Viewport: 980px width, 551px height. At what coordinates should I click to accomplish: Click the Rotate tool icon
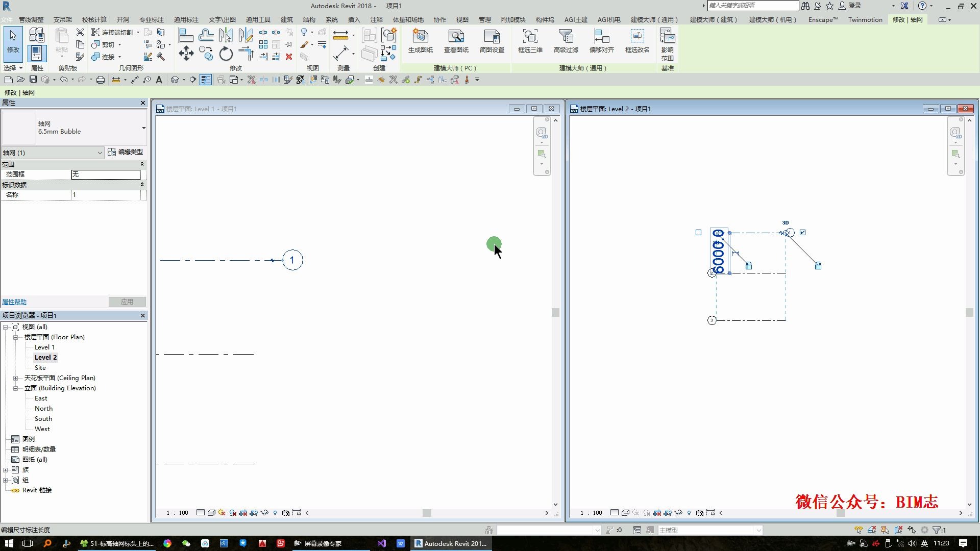pos(226,54)
